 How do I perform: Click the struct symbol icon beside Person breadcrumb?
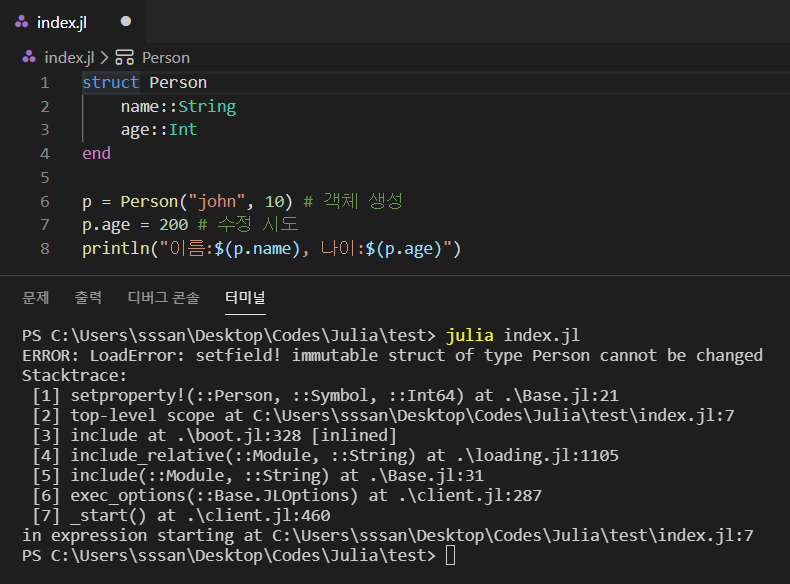pos(124,58)
